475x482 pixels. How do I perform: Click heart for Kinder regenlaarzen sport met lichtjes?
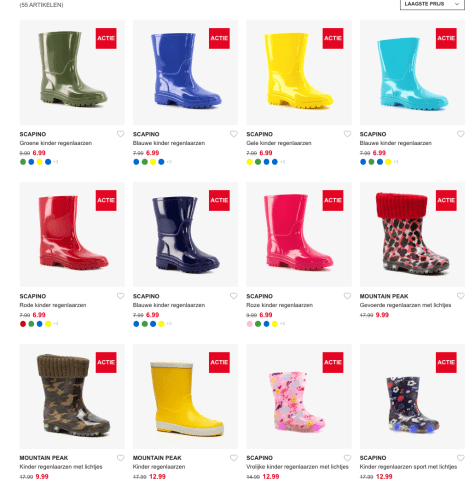coord(461,458)
